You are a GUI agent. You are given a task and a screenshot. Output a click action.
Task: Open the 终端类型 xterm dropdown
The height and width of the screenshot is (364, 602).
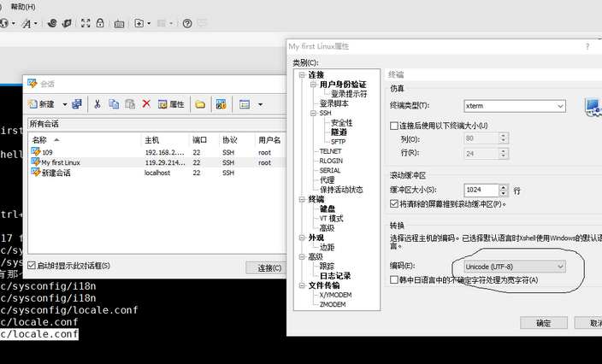560,106
